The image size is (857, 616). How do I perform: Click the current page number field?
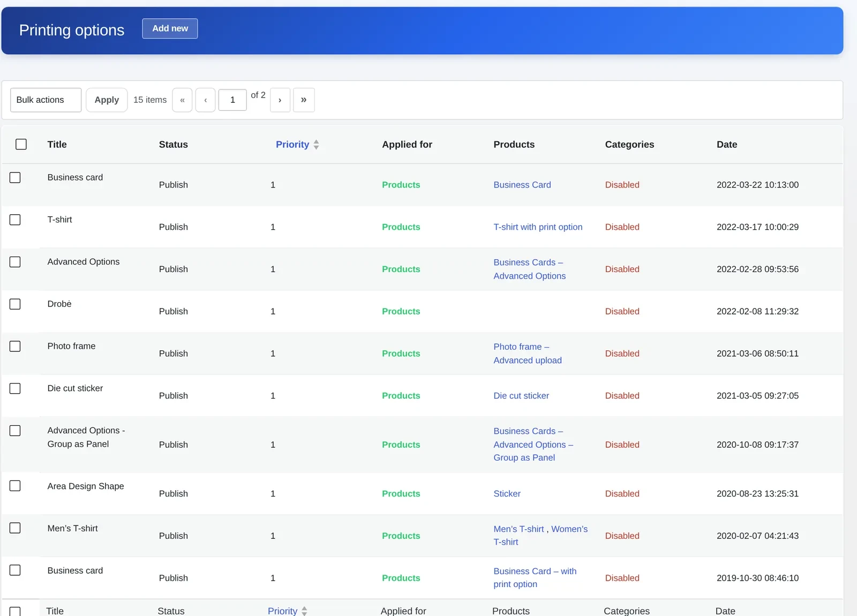(232, 100)
